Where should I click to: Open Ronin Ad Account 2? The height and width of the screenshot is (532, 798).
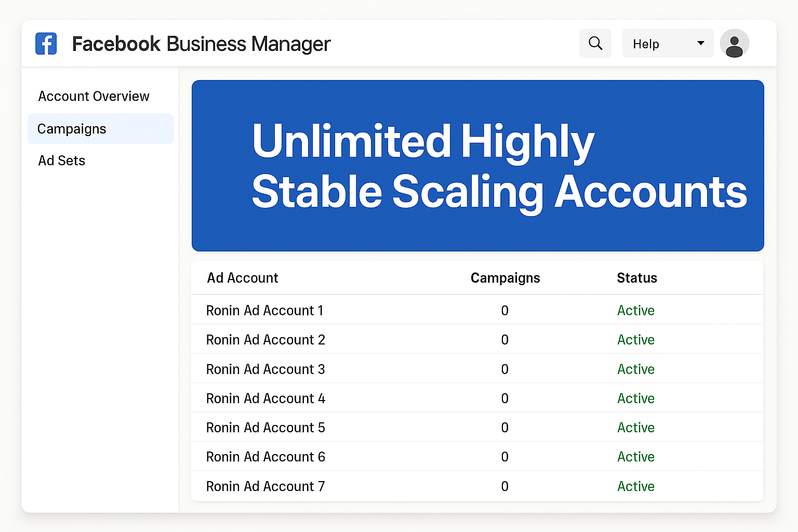click(x=265, y=340)
